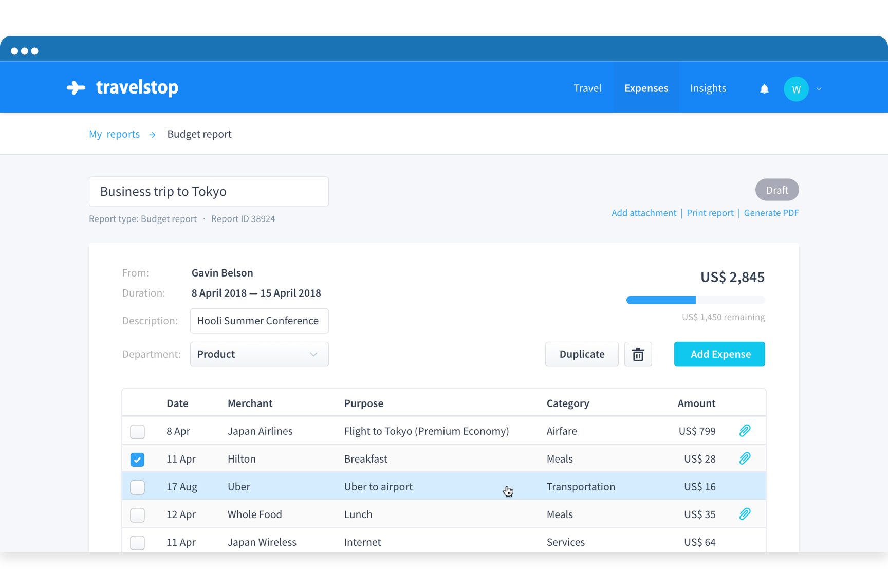Click the US$ 2,845 total amount
888x588 pixels.
pos(732,278)
